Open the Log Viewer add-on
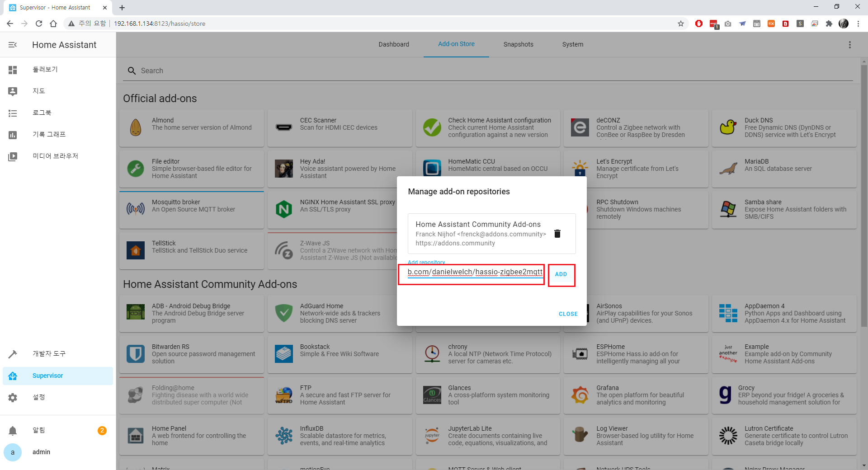 [636, 436]
